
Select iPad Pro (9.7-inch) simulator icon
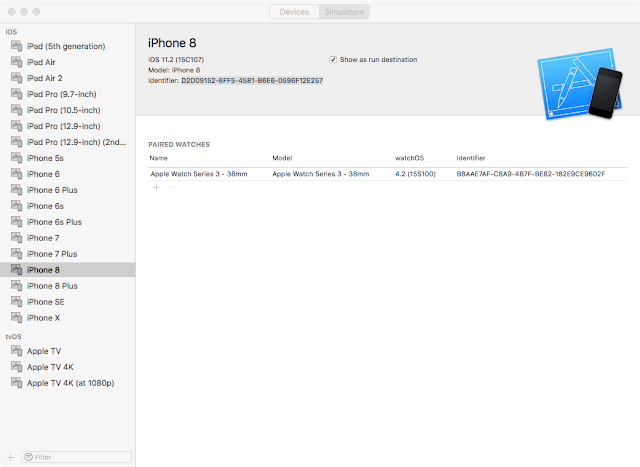16,94
